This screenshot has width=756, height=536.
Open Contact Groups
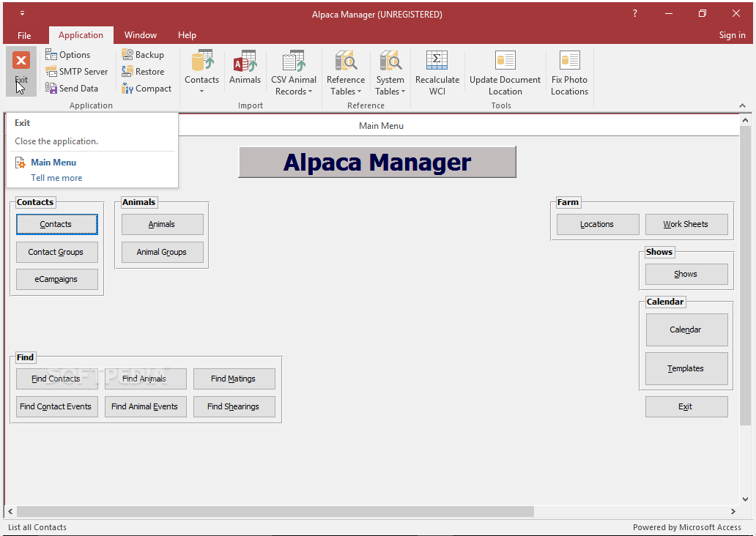tap(57, 252)
